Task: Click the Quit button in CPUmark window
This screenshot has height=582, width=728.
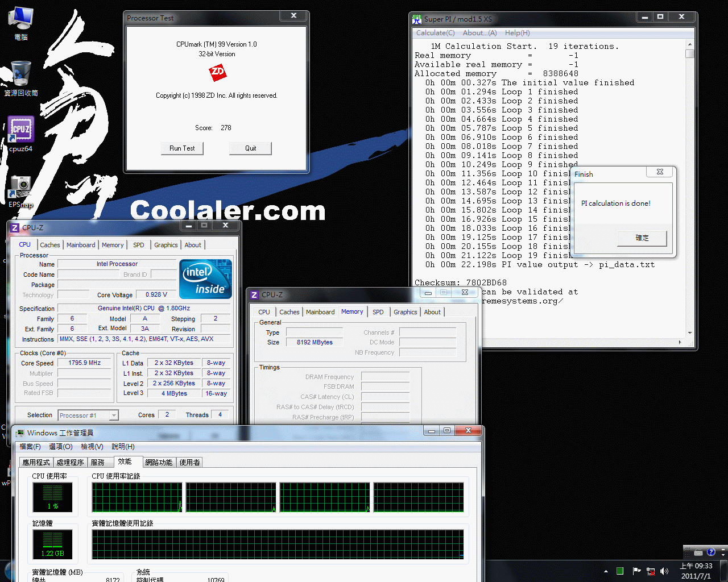Action: coord(250,148)
